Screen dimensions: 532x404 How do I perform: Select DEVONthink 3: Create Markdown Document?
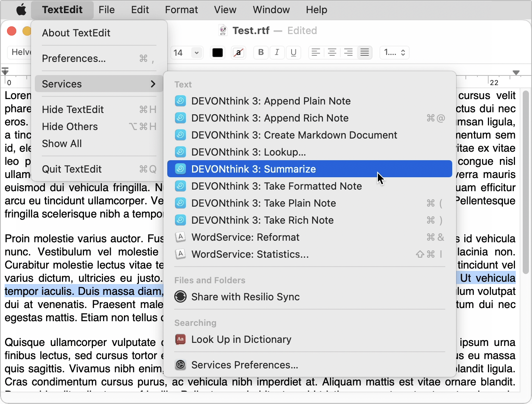[310, 135]
